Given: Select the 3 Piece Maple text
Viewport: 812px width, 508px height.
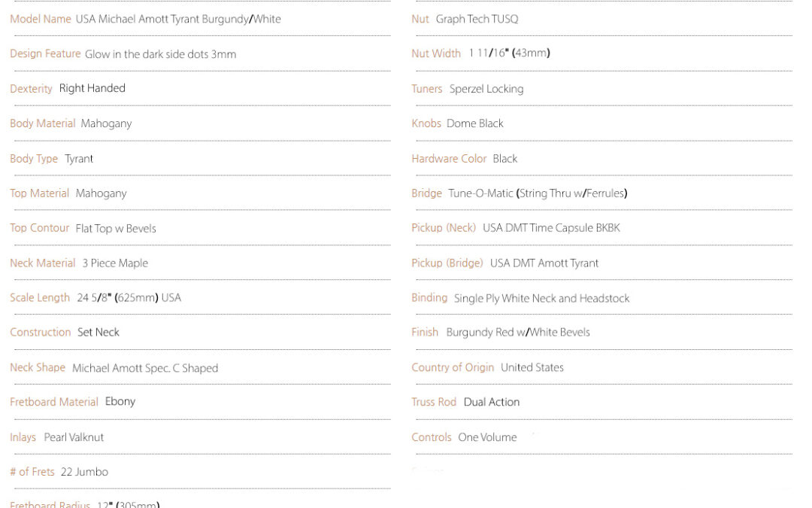Looking at the screenshot, I should point(115,263).
